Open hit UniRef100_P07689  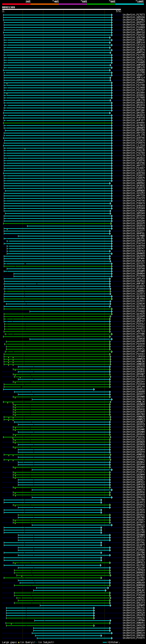coord(134,25)
